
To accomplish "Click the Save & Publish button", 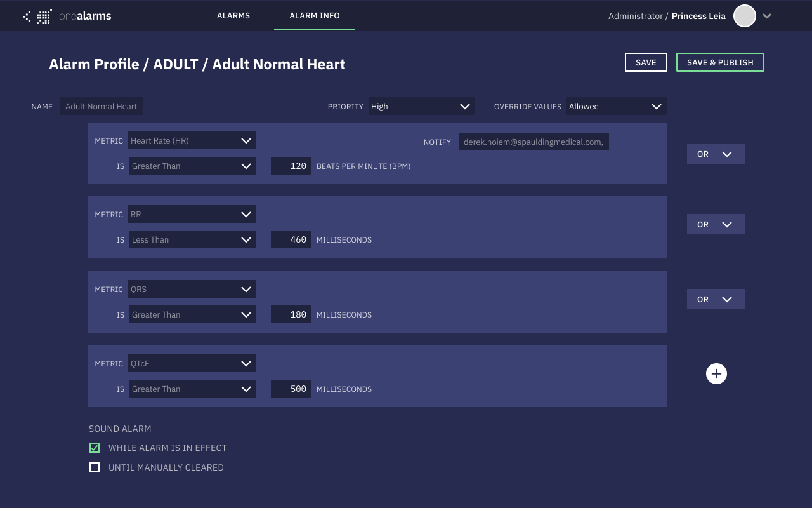I will 720,62.
